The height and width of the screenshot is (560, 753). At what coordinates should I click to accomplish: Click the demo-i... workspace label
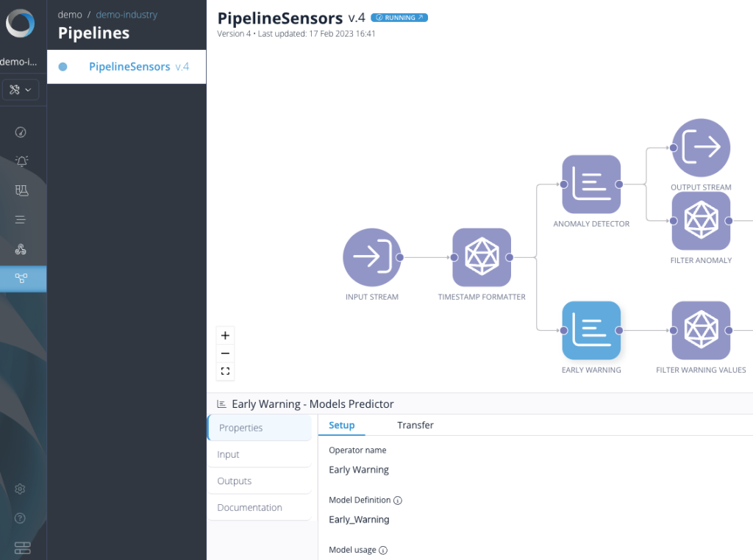[18, 62]
